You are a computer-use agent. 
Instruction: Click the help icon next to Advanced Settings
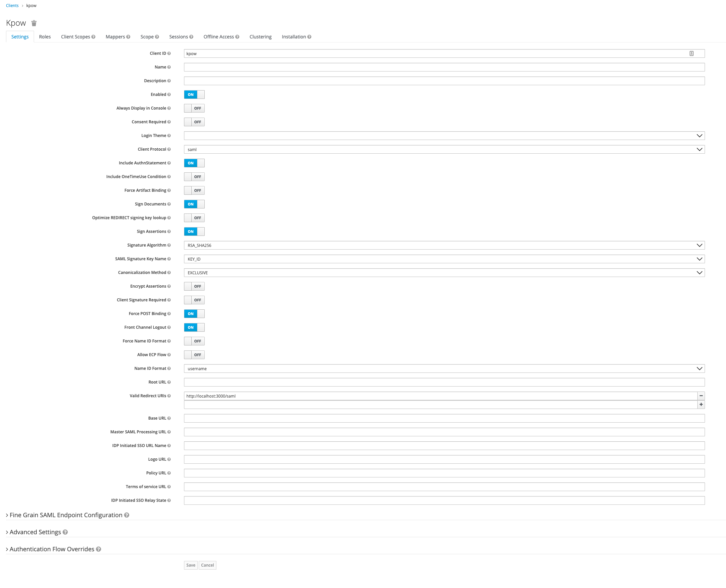pyautogui.click(x=65, y=532)
